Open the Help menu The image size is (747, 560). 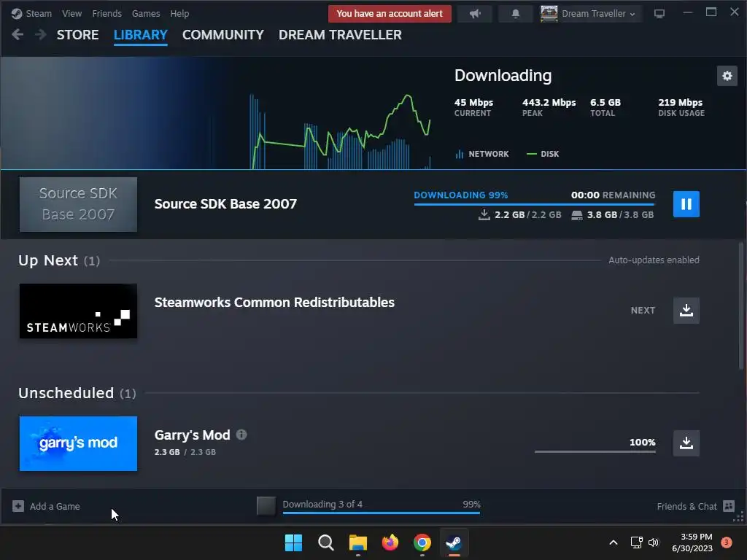(x=179, y=14)
